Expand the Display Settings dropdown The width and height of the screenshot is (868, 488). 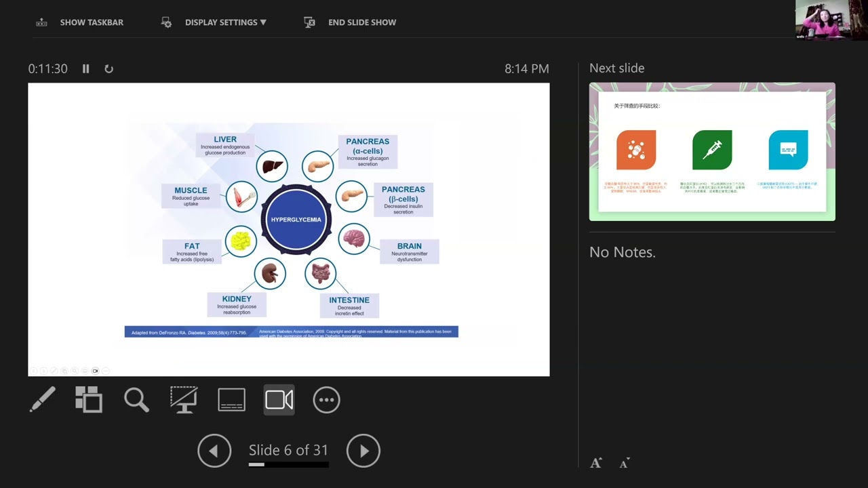coord(225,22)
